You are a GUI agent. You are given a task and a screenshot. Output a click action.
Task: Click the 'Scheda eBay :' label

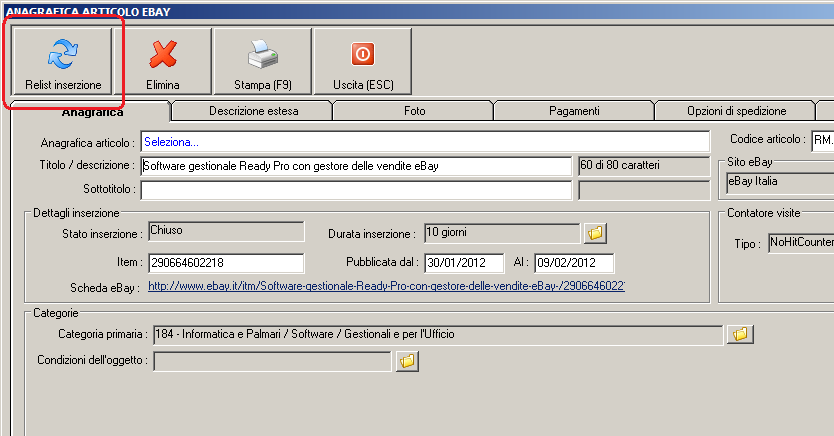click(x=105, y=288)
